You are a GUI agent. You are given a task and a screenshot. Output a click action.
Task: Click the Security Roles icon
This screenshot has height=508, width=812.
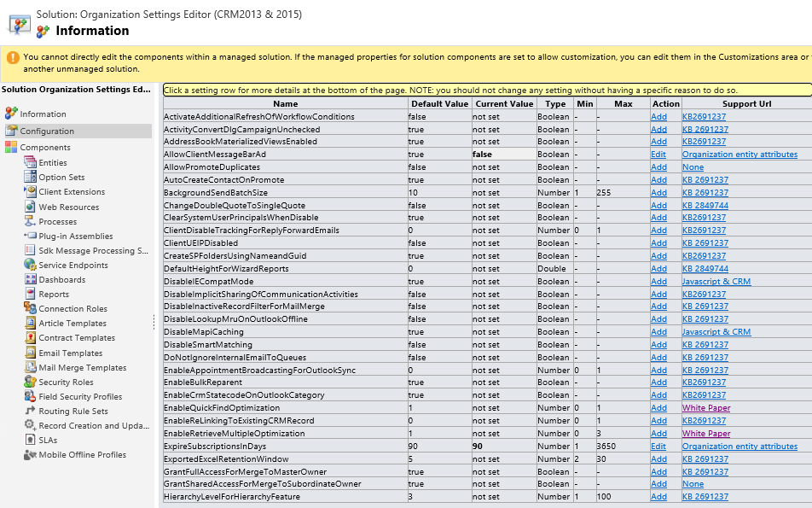click(30, 382)
